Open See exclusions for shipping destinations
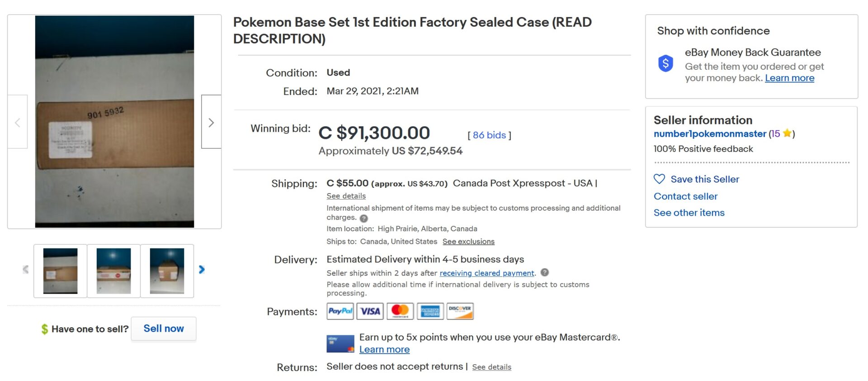The width and height of the screenshot is (868, 381). (x=468, y=241)
